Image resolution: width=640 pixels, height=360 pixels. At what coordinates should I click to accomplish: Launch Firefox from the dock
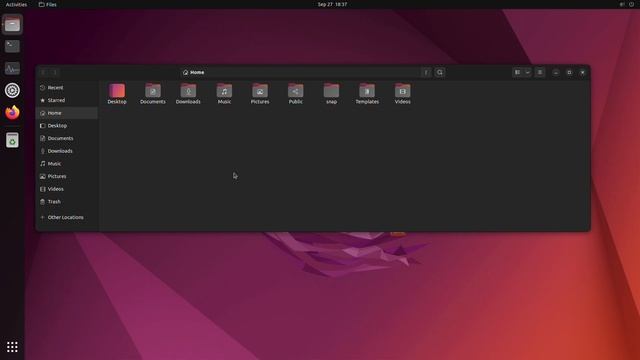12,112
